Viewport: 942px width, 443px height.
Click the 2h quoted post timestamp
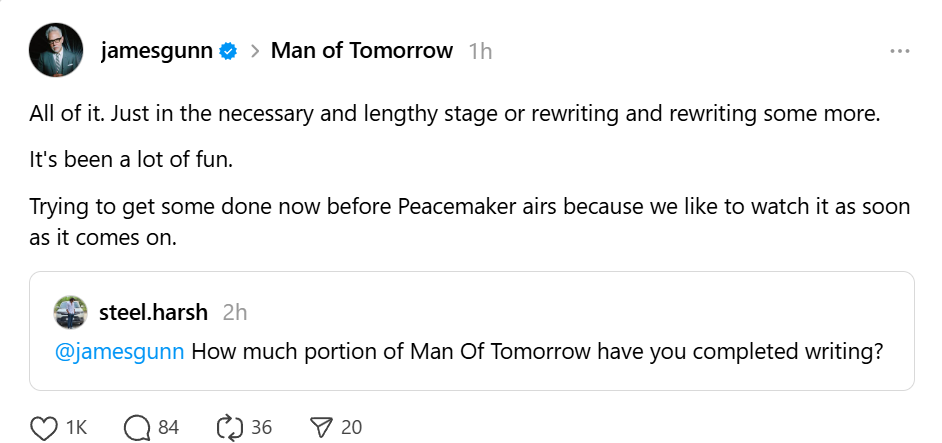coord(235,312)
